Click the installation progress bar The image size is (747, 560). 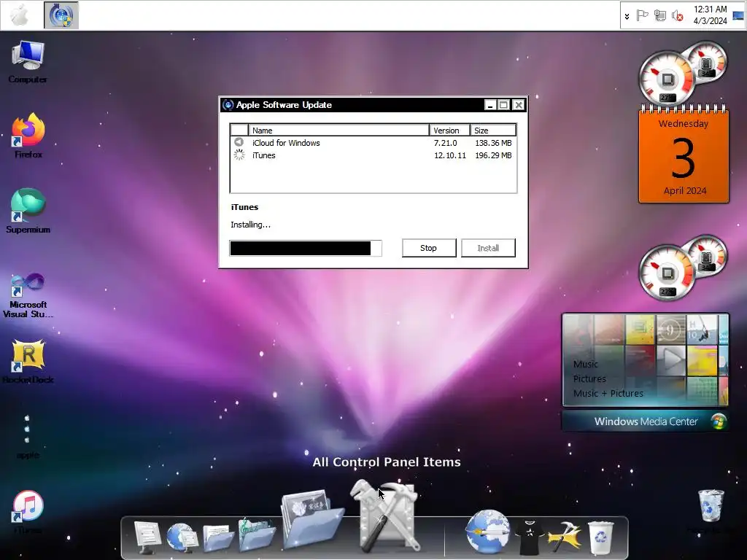click(306, 248)
